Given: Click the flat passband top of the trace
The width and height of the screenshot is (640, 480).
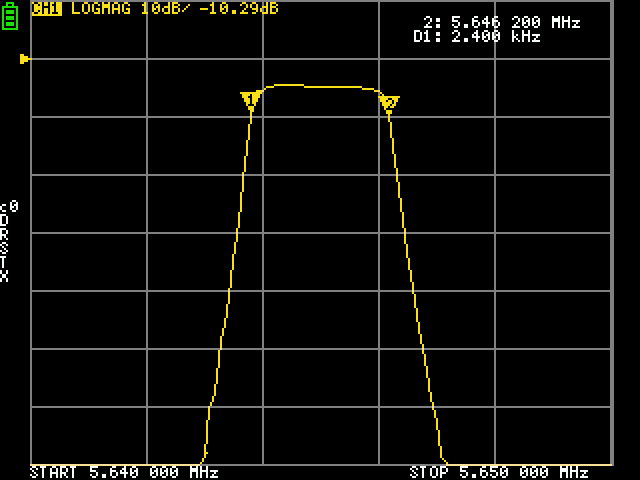Looking at the screenshot, I should click(320, 87).
